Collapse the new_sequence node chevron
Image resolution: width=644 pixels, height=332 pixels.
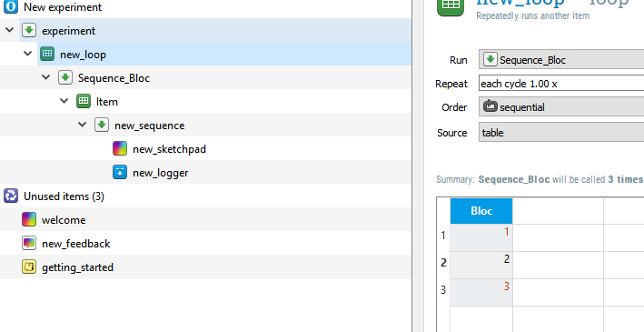(x=82, y=125)
